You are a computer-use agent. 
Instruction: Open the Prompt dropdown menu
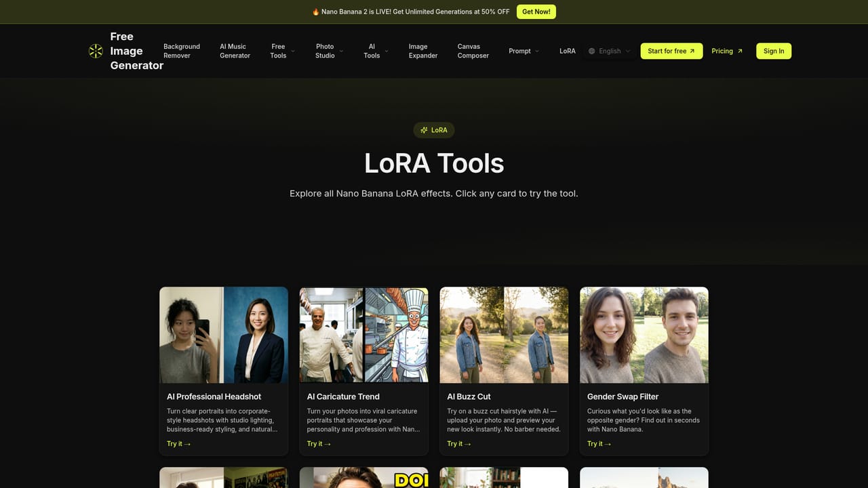pyautogui.click(x=524, y=51)
